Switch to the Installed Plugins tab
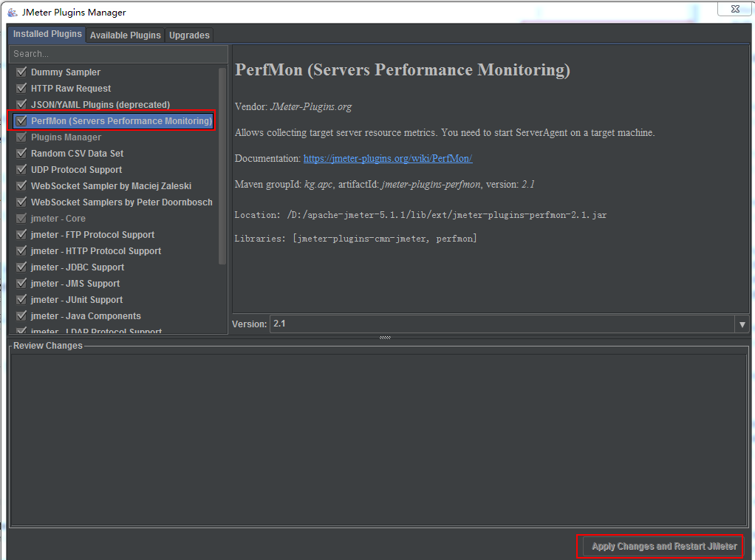The width and height of the screenshot is (755, 560). tap(47, 34)
